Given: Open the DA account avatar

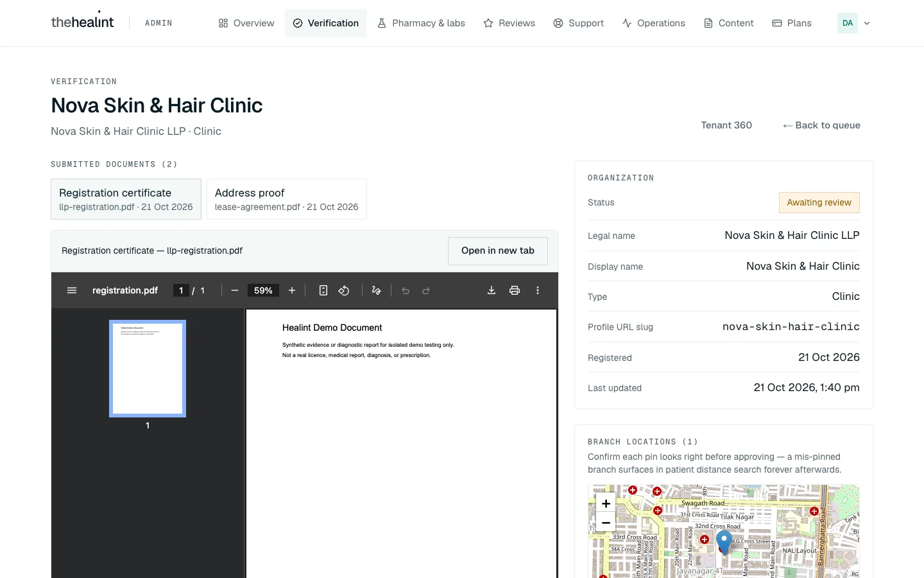Looking at the screenshot, I should tap(848, 23).
